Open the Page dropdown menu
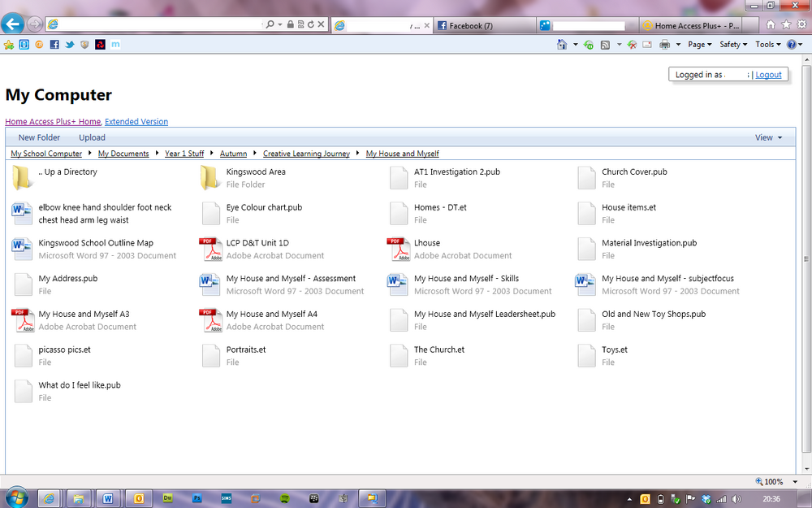The image size is (812, 508). coord(700,45)
